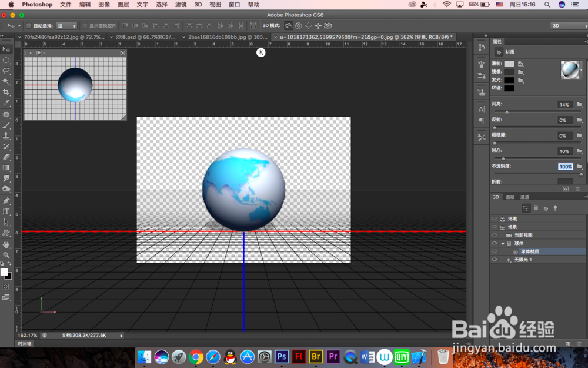Enable the 自动选择 checkbox

[x=28, y=26]
